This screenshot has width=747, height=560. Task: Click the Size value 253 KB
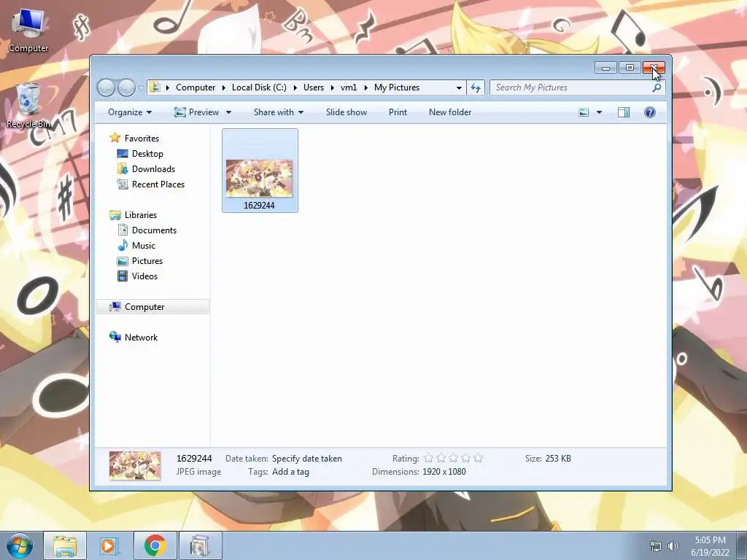558,459
